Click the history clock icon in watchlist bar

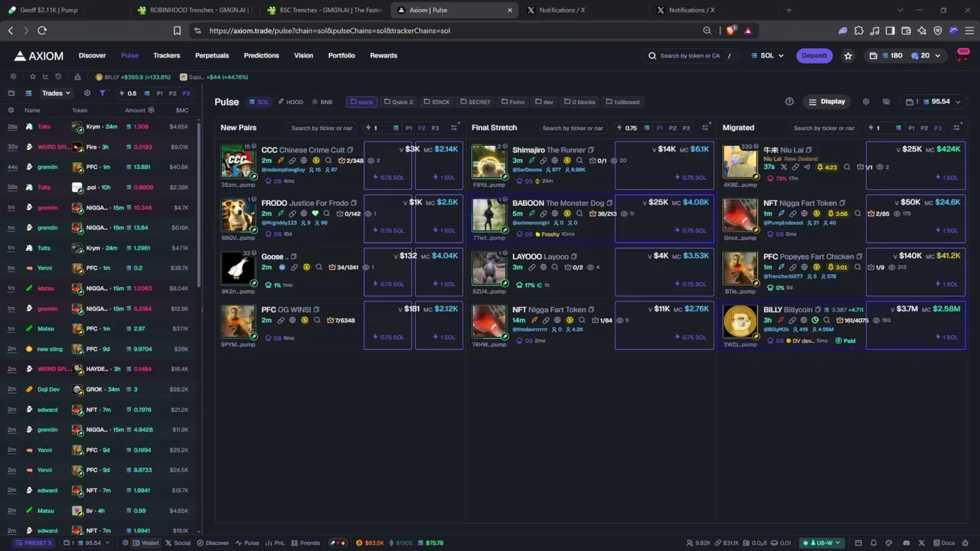[x=58, y=77]
